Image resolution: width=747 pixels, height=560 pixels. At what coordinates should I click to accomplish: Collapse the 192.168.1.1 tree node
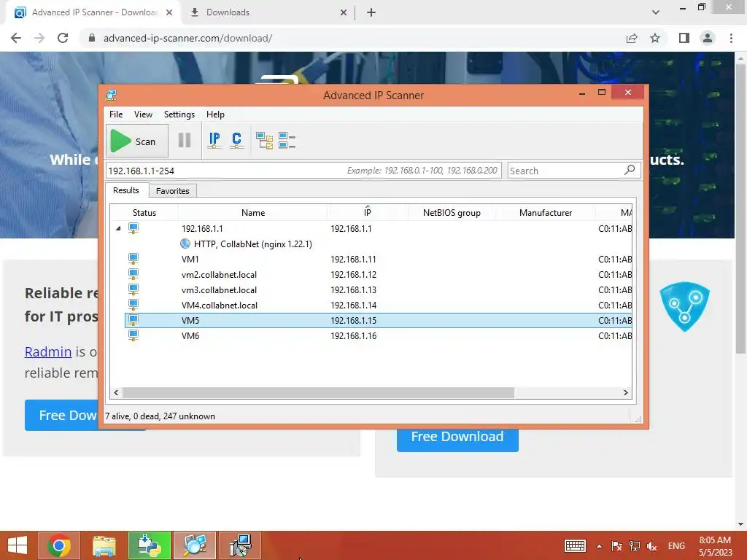pos(118,228)
